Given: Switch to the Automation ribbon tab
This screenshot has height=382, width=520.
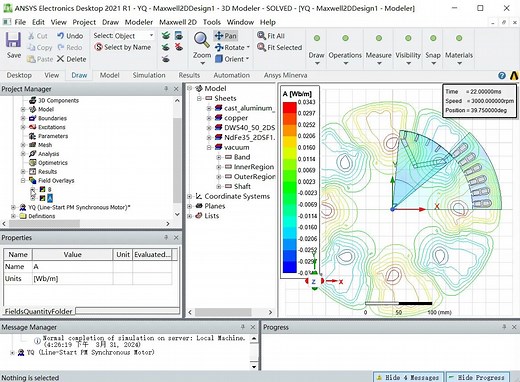Looking at the screenshot, I should [231, 75].
